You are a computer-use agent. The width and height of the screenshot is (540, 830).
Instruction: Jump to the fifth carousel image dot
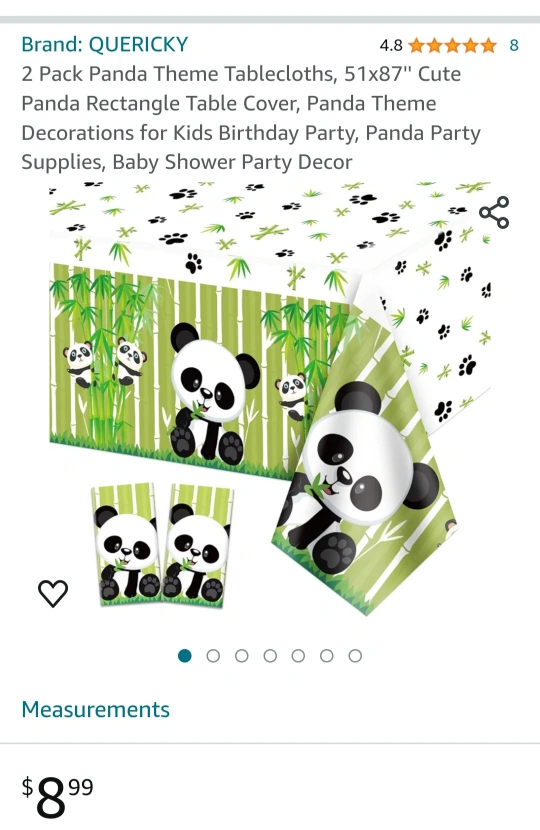(x=298, y=656)
